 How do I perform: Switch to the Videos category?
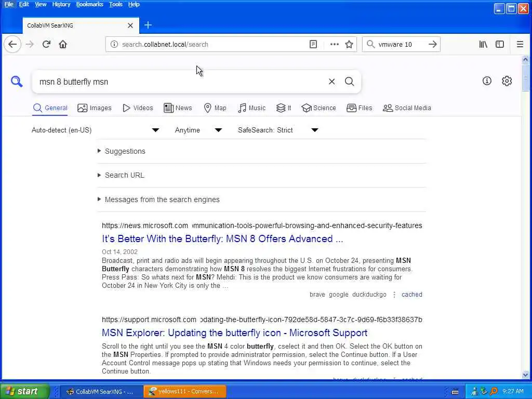tap(138, 108)
